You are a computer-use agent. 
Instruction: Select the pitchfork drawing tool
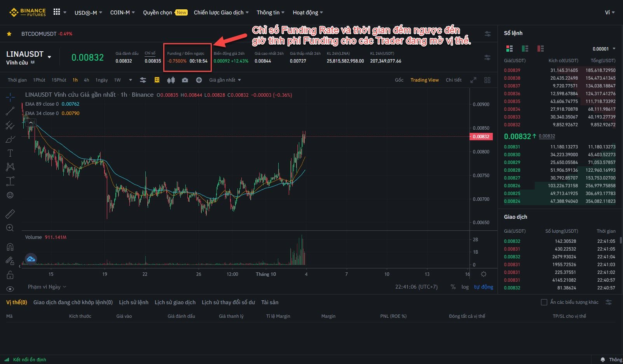point(10,125)
